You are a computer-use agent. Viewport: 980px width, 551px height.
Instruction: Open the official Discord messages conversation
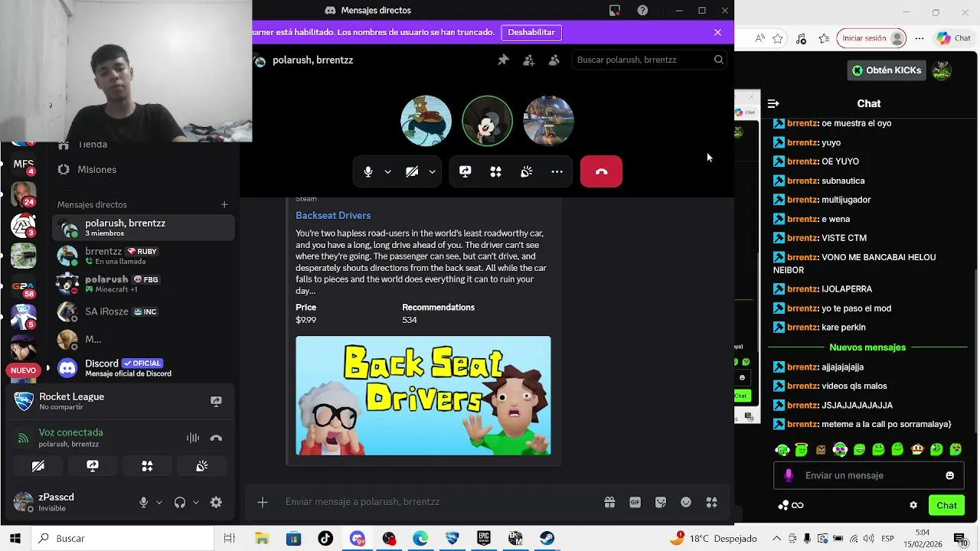click(x=143, y=368)
